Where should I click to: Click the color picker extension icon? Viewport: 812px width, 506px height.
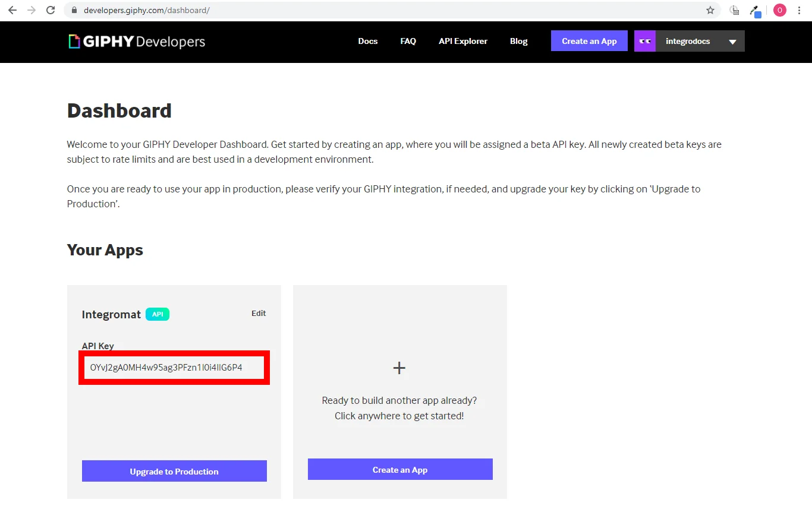click(756, 11)
